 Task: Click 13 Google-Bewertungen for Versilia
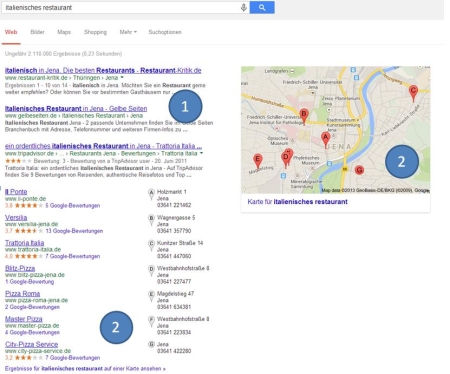(x=74, y=231)
